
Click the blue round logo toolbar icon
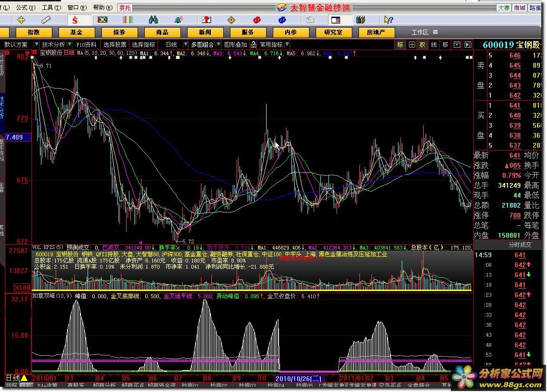pyautogui.click(x=282, y=20)
